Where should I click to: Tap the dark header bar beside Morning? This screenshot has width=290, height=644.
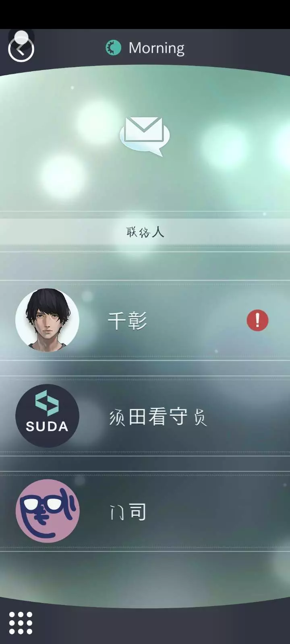click(238, 48)
